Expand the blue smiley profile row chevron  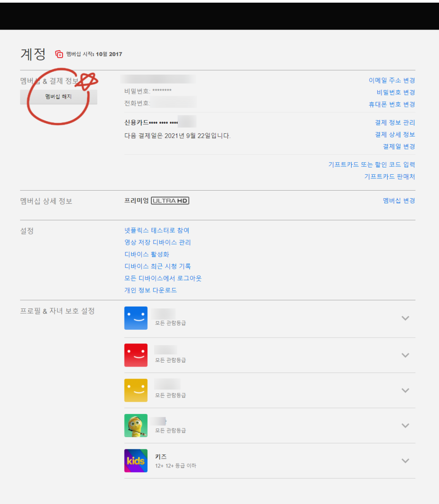(405, 318)
